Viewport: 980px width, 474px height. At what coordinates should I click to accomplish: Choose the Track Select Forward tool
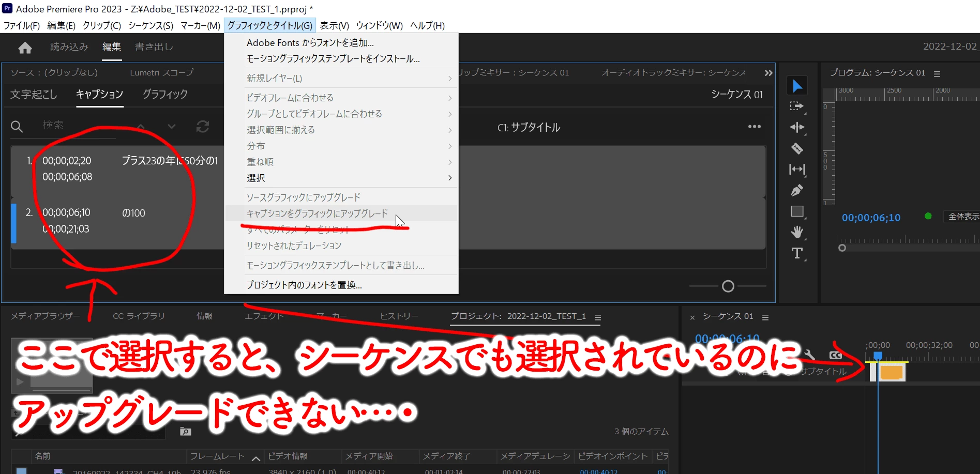(x=797, y=106)
